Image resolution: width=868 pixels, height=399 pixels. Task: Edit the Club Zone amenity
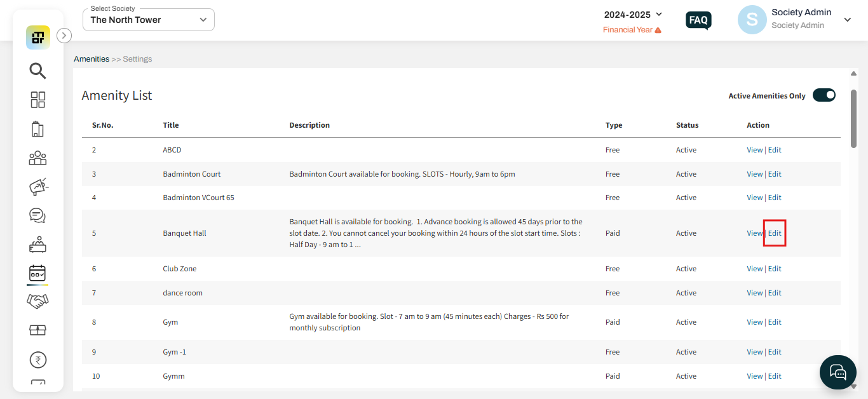click(775, 269)
